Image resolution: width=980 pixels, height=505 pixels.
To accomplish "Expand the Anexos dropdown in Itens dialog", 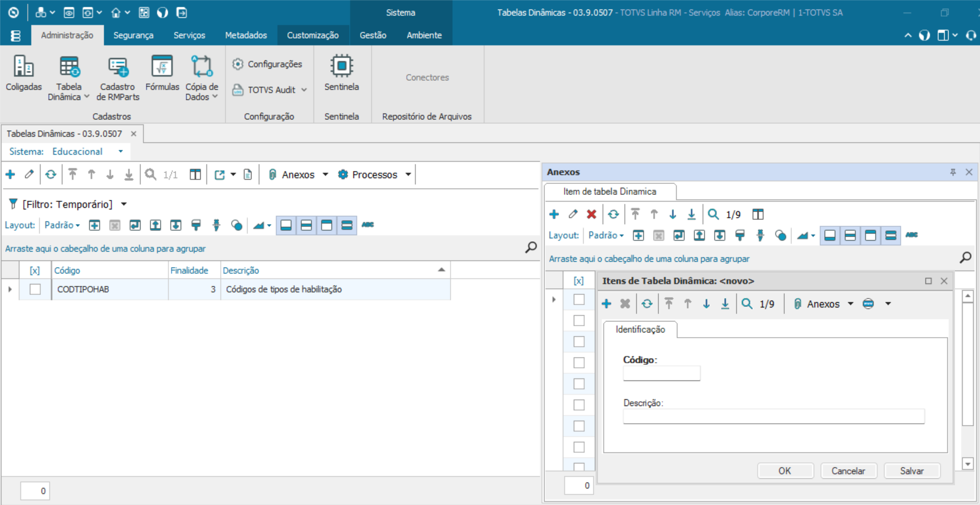I will point(851,304).
